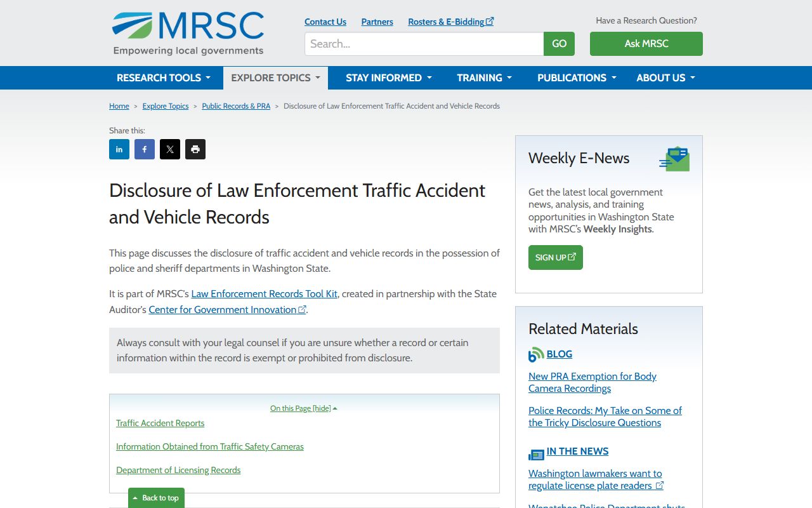Click into the Search field
This screenshot has height=508, width=812.
424,44
